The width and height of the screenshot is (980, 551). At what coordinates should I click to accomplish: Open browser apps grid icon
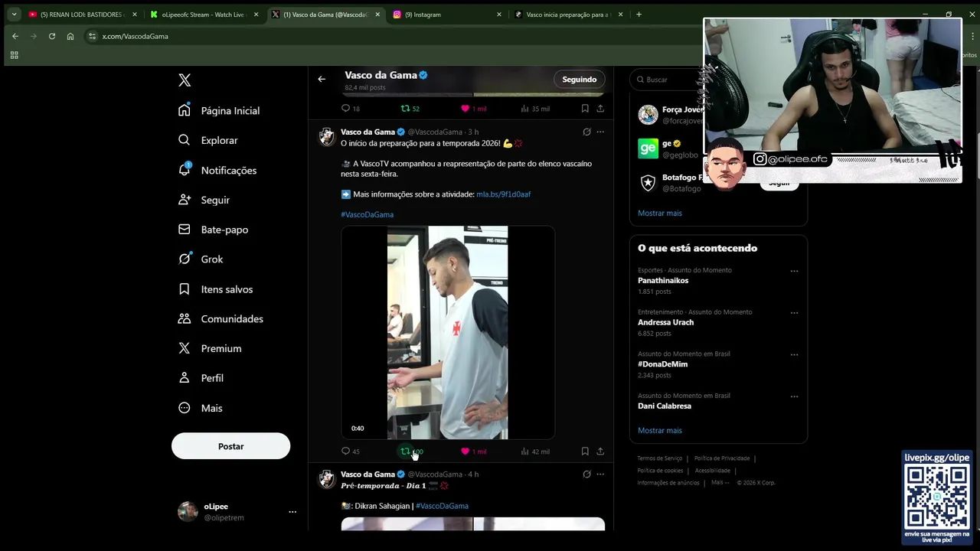(x=14, y=55)
